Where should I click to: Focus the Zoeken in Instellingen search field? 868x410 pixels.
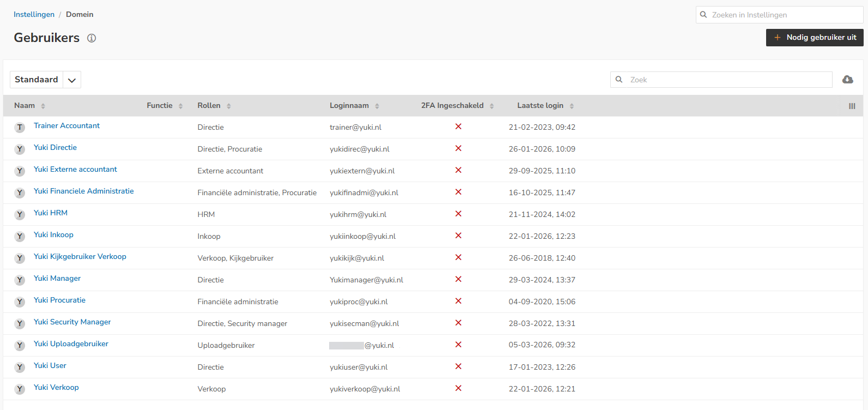click(x=780, y=15)
